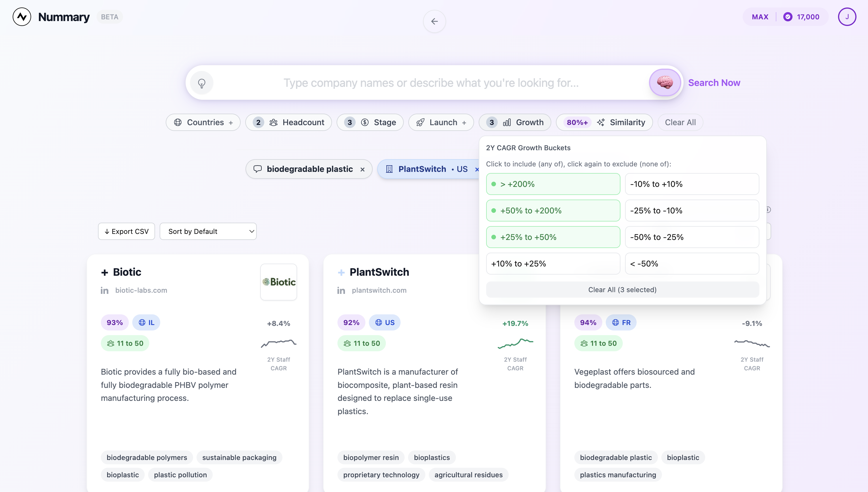Viewport: 868px width, 492px height.
Task: Open the PlantSwitch company title
Action: pyautogui.click(x=379, y=272)
